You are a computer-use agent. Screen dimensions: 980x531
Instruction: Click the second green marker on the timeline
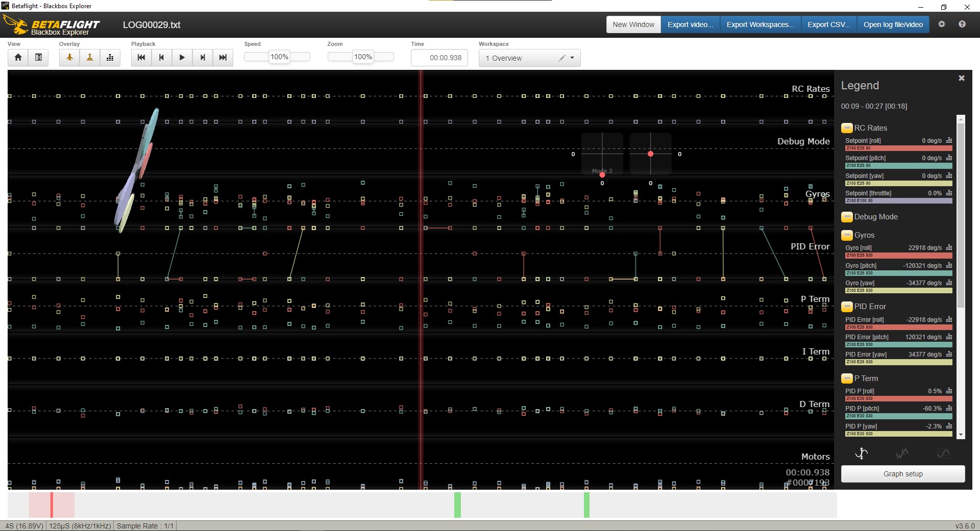coord(587,505)
